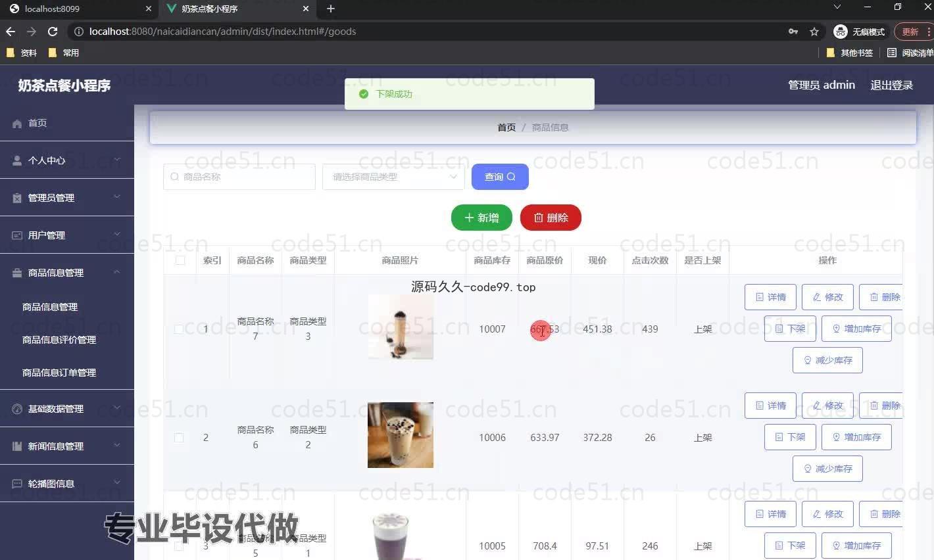The image size is (934, 560).
Task: Click 修改 for 商品名称 6
Action: pyautogui.click(x=827, y=406)
